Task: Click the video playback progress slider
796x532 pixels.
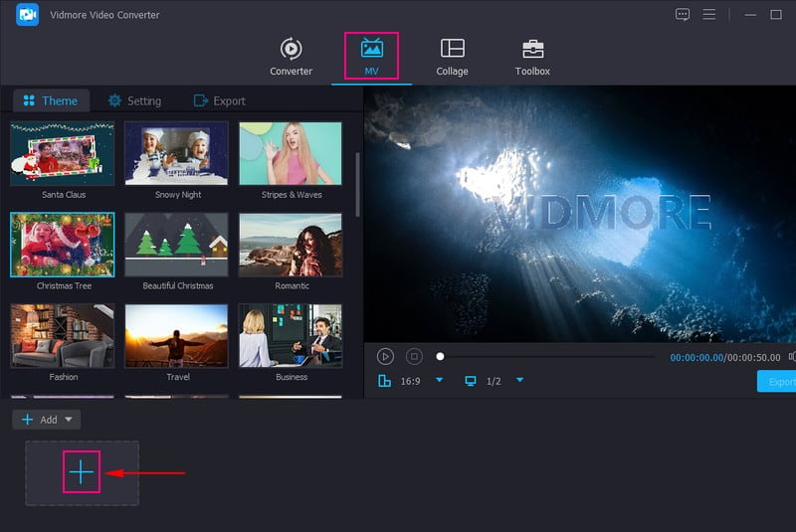Action: [x=547, y=356]
